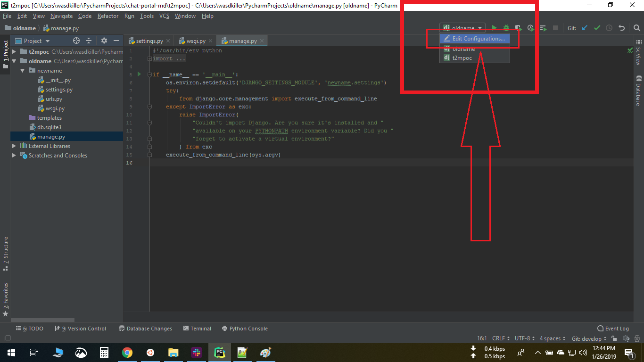Open the 9: Version Control tool window
The height and width of the screenshot is (362, 644).
[81, 329]
